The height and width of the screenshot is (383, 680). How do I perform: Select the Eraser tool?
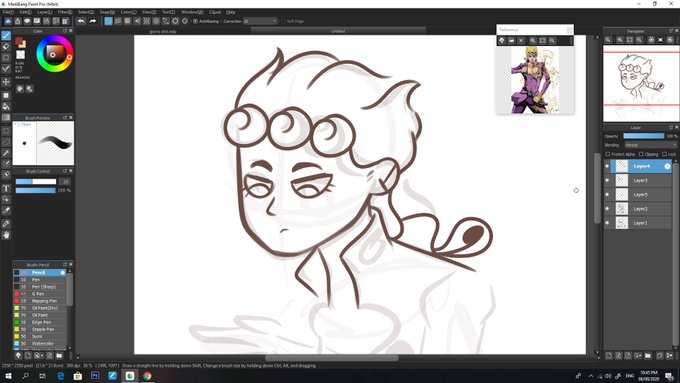pyautogui.click(x=6, y=46)
